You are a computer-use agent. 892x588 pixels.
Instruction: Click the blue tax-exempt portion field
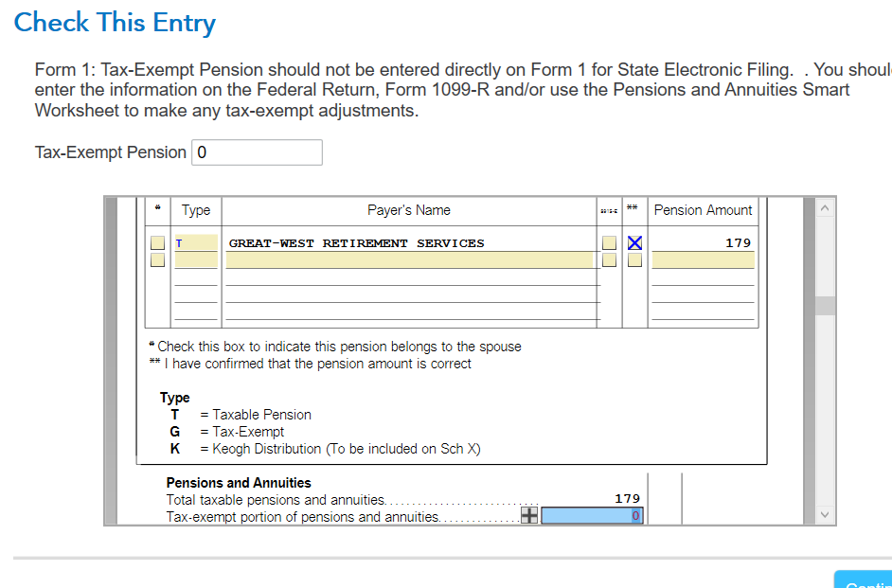click(593, 516)
